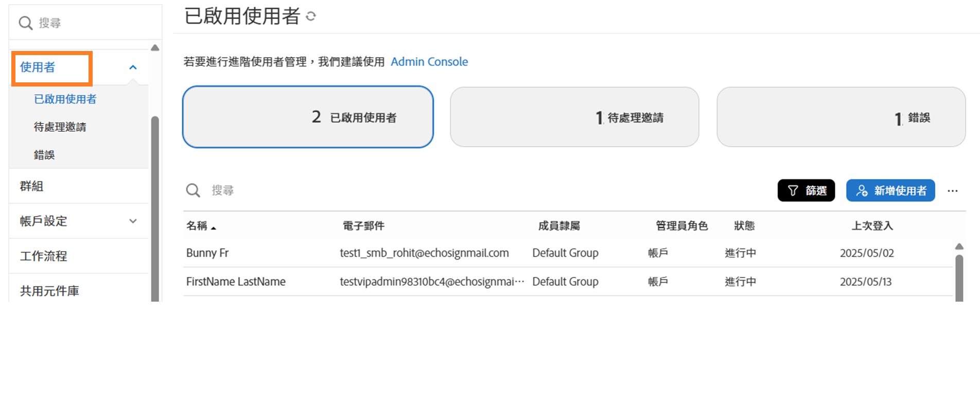This screenshot has width=980, height=401.
Task: Collapse the 使用者 section chevron
Action: click(x=133, y=67)
